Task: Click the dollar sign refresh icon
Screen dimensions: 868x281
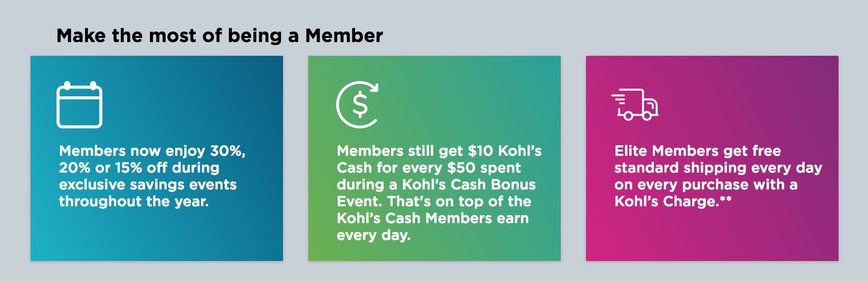Action: [358, 104]
